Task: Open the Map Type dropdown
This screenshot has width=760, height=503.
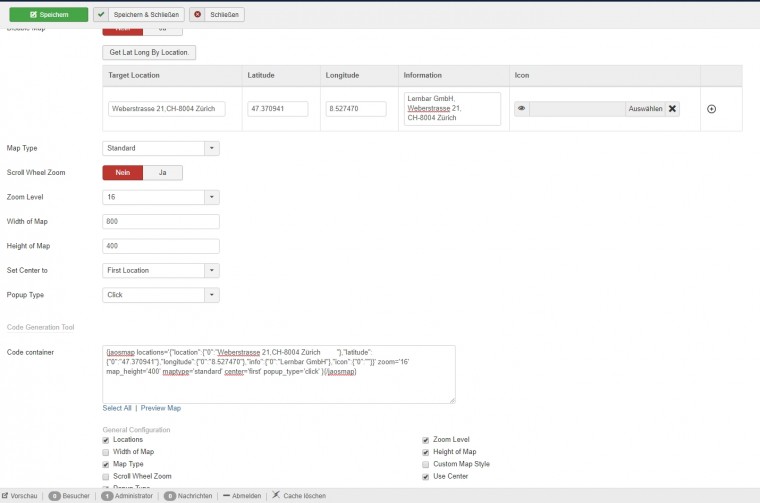Action: click(160, 148)
